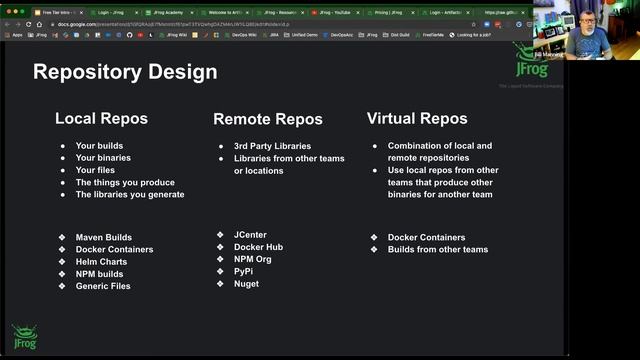Screen dimensions: 640x360
Task: Switch to the https://raw.github tab
Action: [x=501, y=13]
